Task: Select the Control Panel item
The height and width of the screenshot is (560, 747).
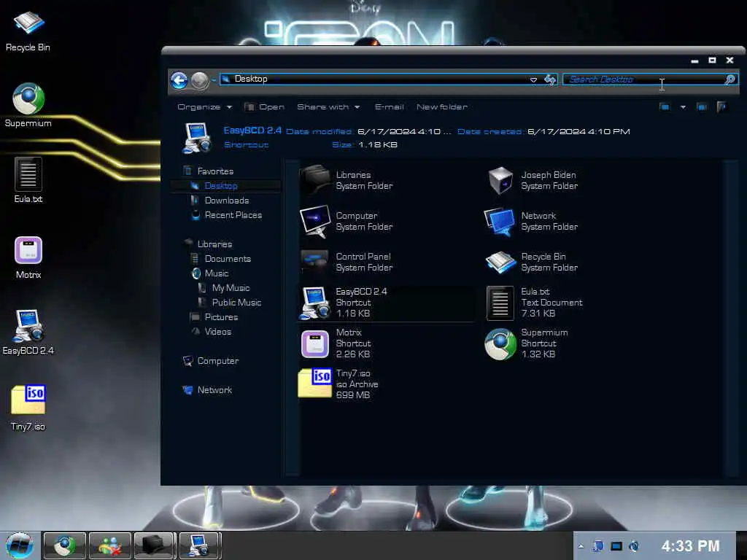Action: 386,262
